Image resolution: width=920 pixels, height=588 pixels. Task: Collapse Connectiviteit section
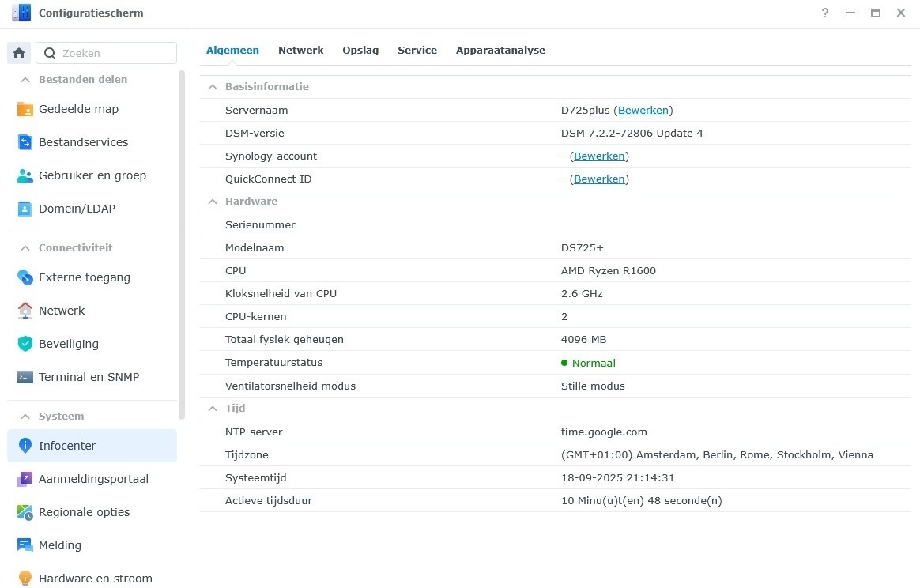coord(25,248)
